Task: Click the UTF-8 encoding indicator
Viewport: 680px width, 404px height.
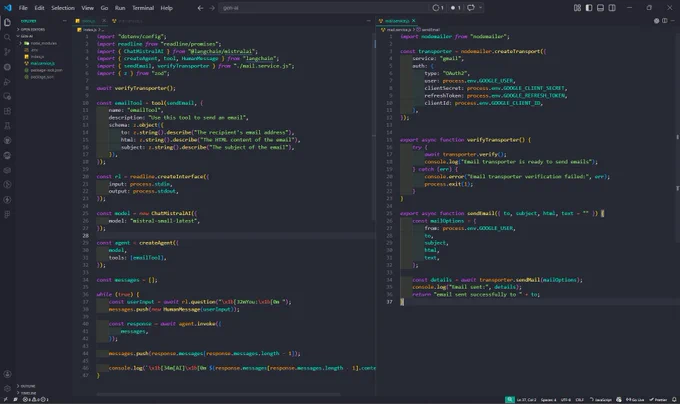Action: pos(566,400)
